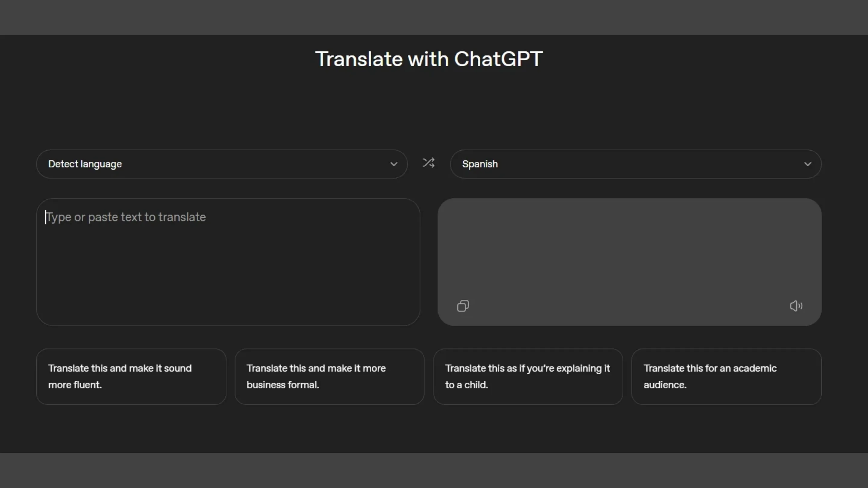Choose the 'more business formal' translation suggestion
Viewport: 868px width, 488px height.
[329, 377]
